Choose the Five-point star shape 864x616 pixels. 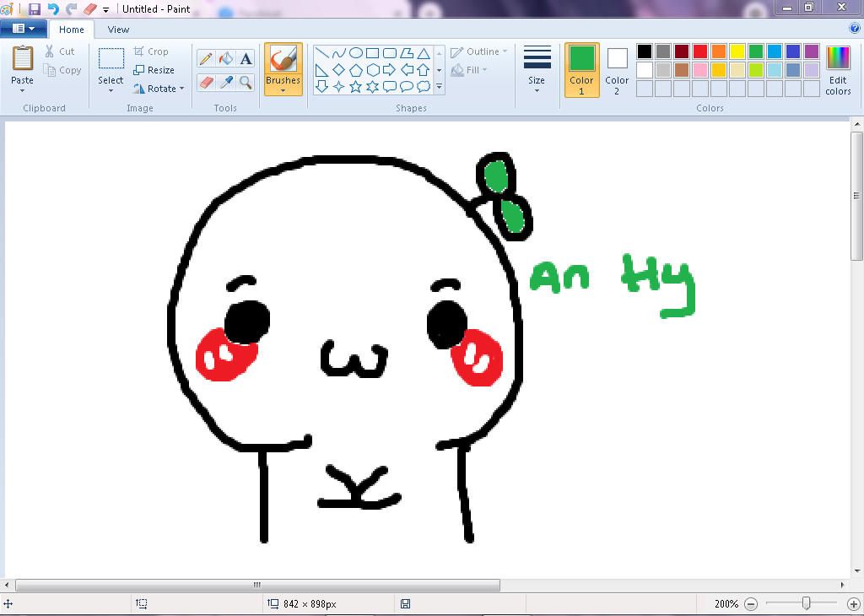click(x=356, y=87)
